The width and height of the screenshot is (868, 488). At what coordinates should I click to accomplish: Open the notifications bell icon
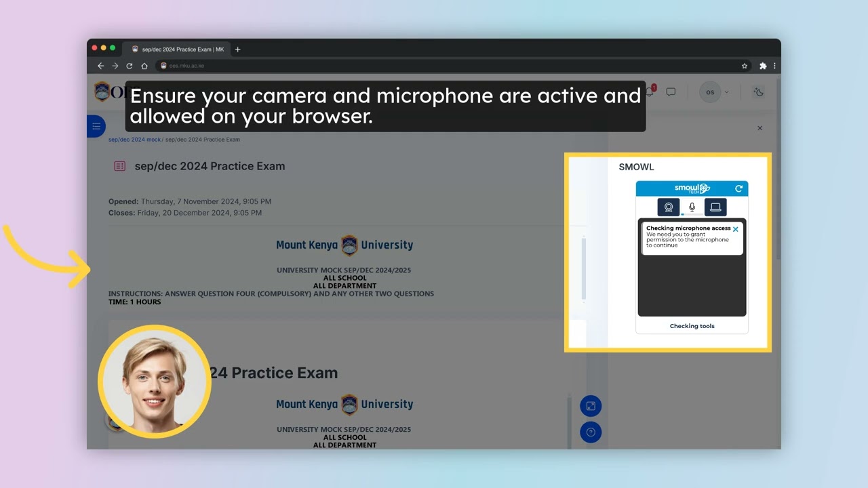(650, 92)
